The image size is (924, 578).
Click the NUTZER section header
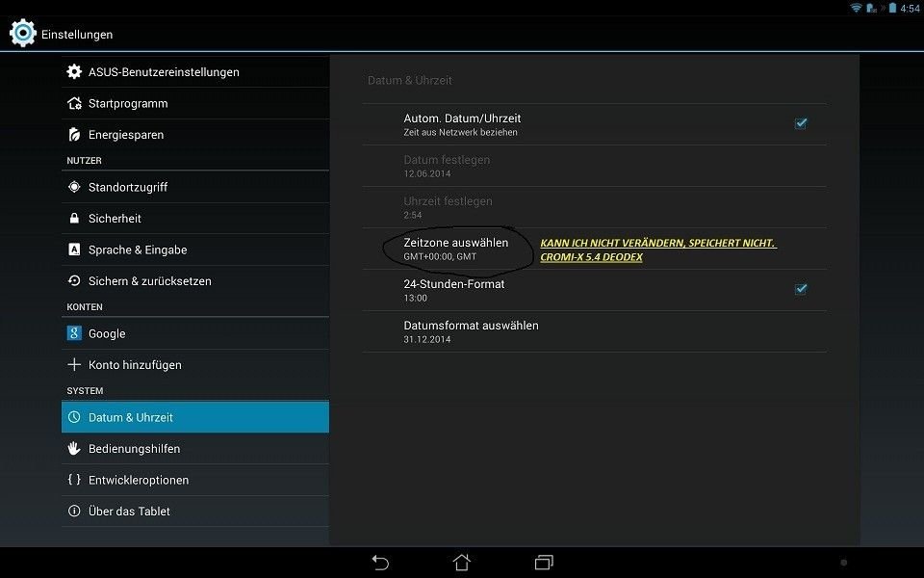84,161
